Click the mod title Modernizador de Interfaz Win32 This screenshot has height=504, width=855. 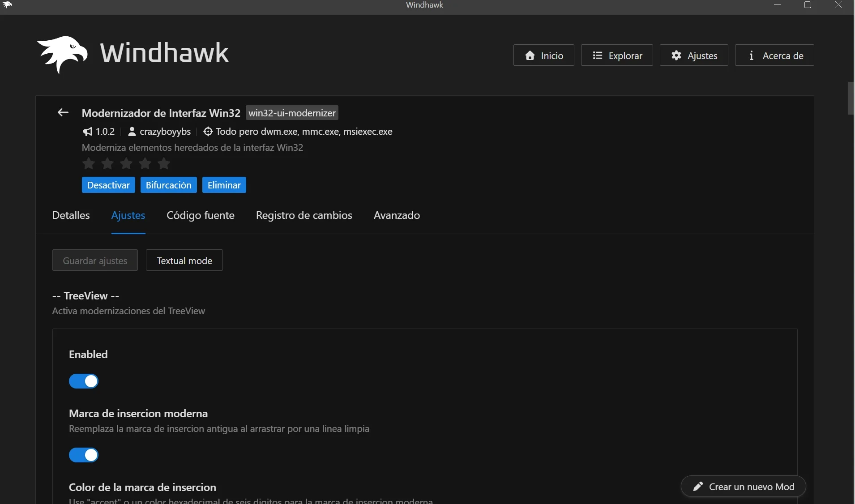(161, 113)
